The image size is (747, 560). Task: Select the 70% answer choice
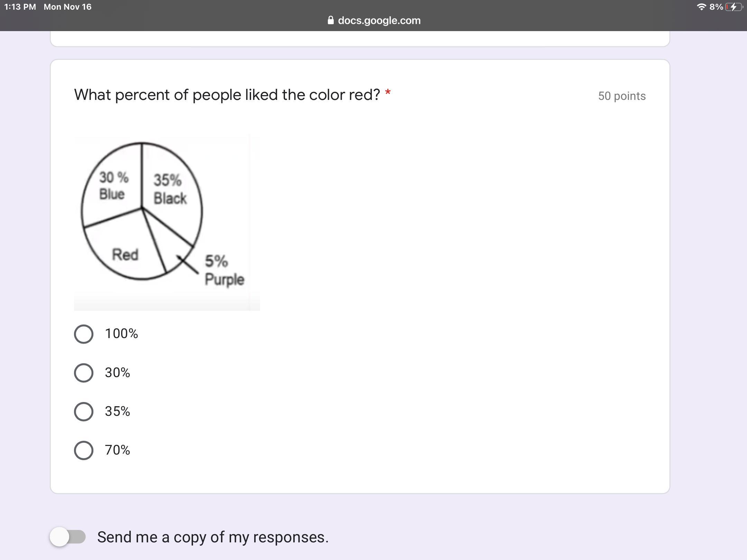click(x=84, y=450)
